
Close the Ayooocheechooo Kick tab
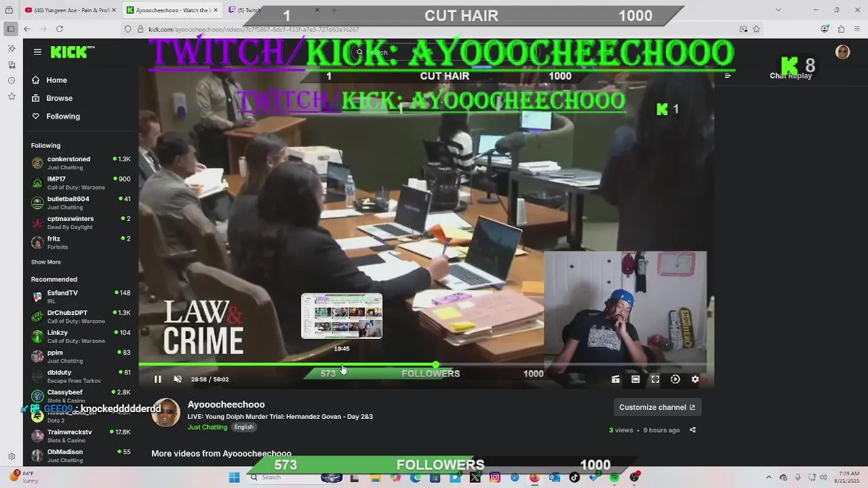[216, 10]
